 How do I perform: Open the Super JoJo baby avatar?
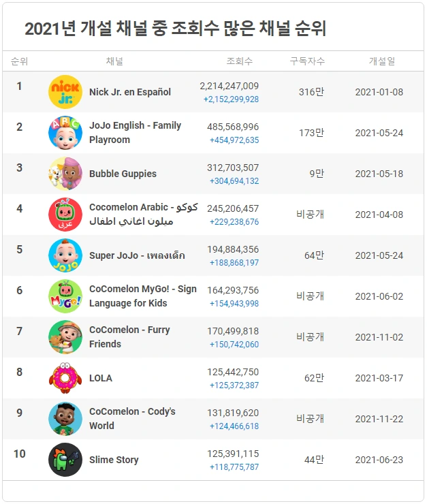(65, 255)
